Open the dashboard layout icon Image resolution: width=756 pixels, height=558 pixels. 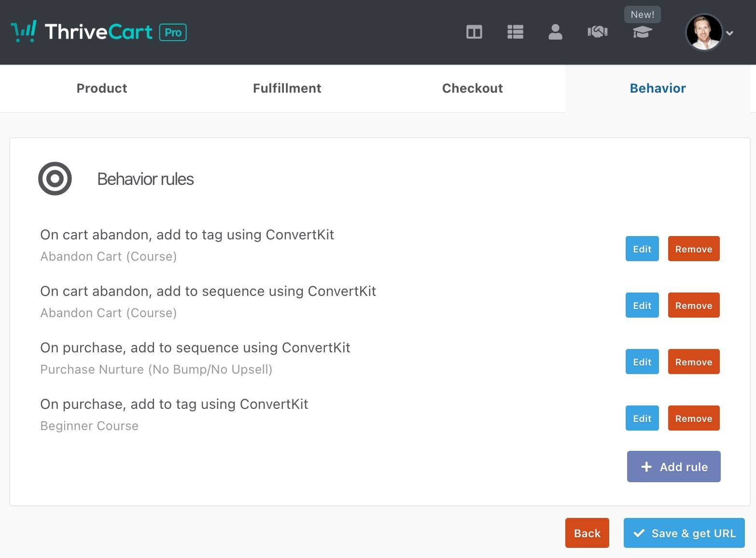coord(474,32)
